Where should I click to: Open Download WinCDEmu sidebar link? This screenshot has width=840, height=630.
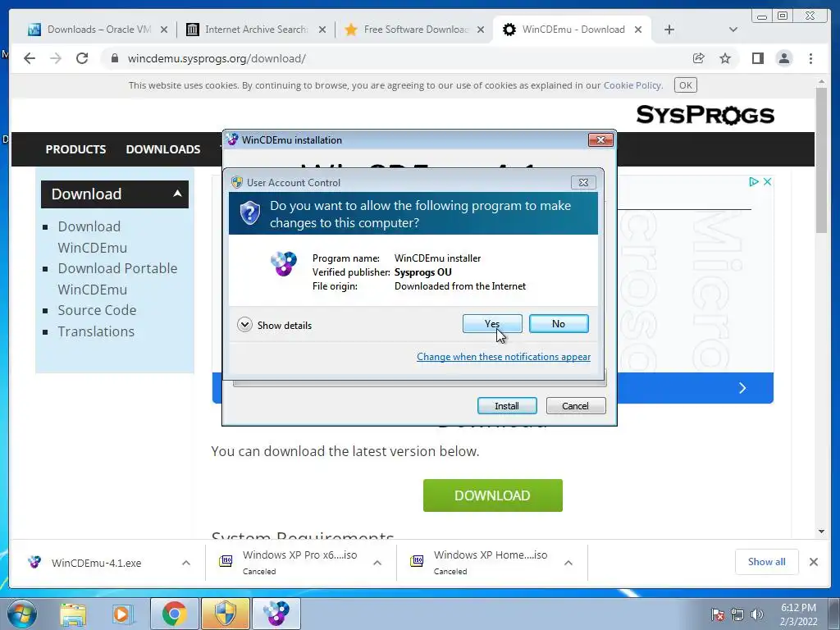pos(92,237)
